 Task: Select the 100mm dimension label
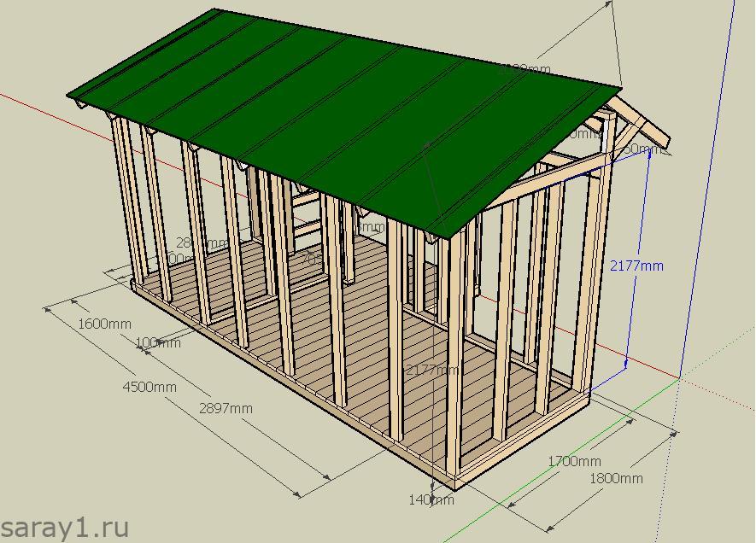(158, 343)
